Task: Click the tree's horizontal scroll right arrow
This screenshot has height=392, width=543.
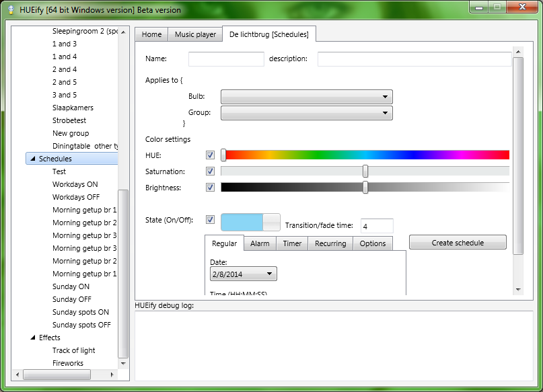Action: (x=112, y=375)
